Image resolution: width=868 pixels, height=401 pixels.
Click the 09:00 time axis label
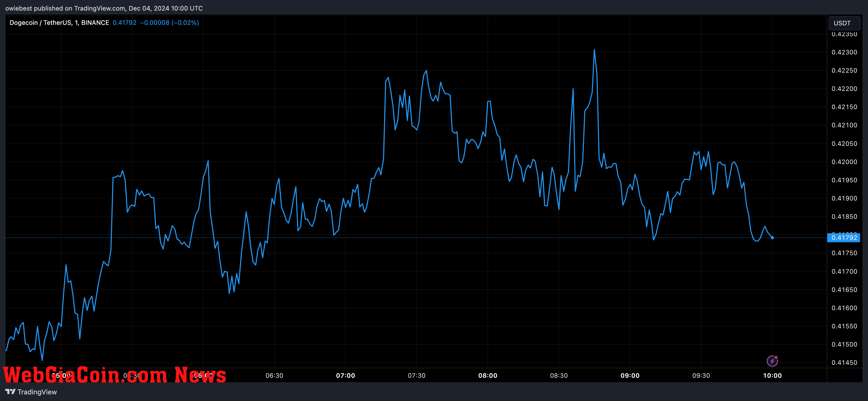point(630,375)
